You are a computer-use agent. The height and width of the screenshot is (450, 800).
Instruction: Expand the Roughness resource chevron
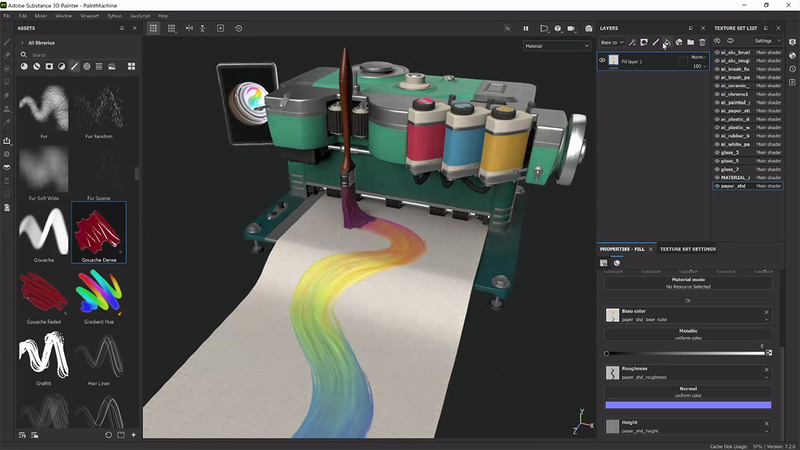coord(766,378)
